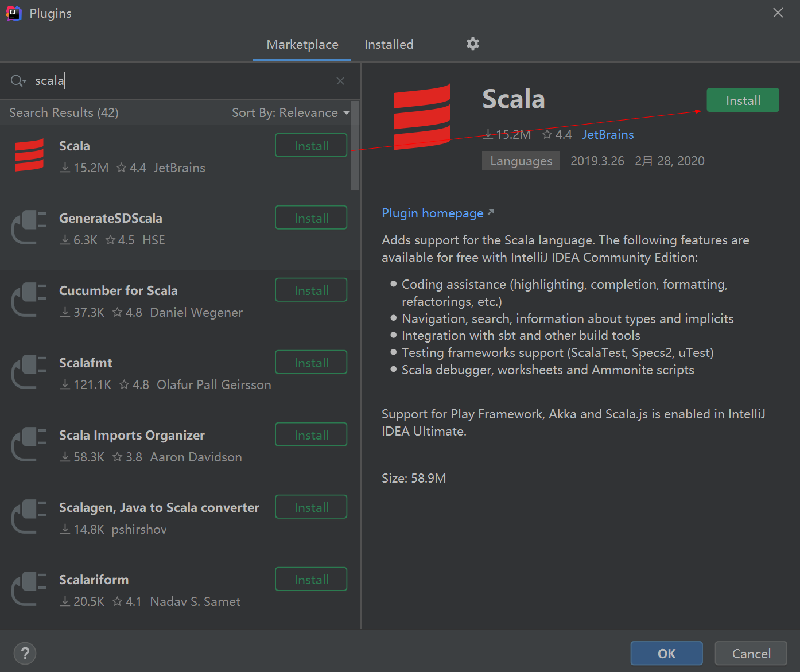The image size is (800, 672).
Task: Click the Scalariform plugin plug icon
Action: pos(29,589)
